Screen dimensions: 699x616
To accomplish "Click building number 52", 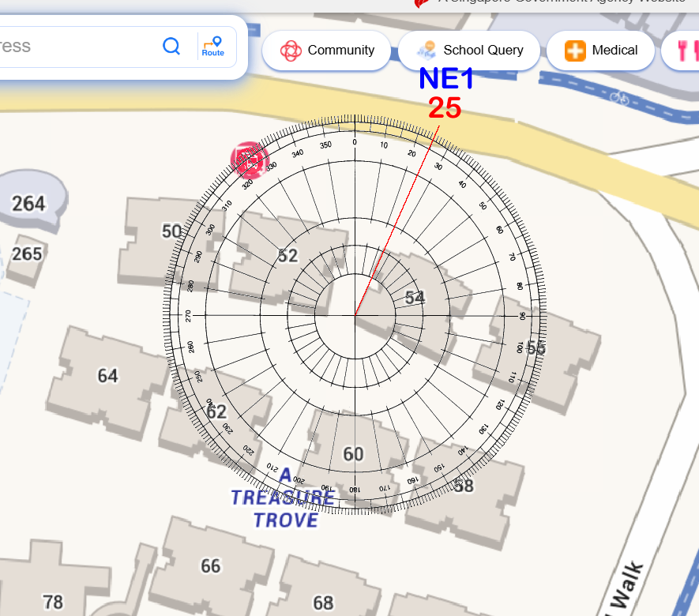I will pos(287,255).
